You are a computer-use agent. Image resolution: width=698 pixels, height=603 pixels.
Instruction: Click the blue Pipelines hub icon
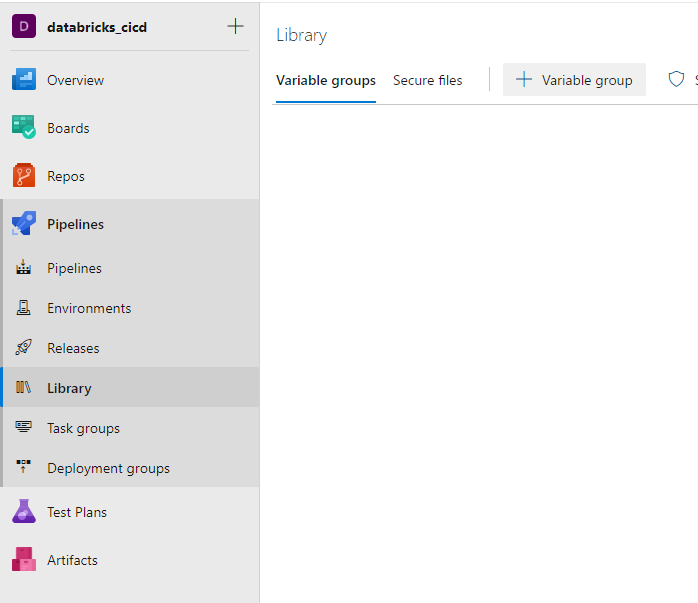click(x=24, y=223)
